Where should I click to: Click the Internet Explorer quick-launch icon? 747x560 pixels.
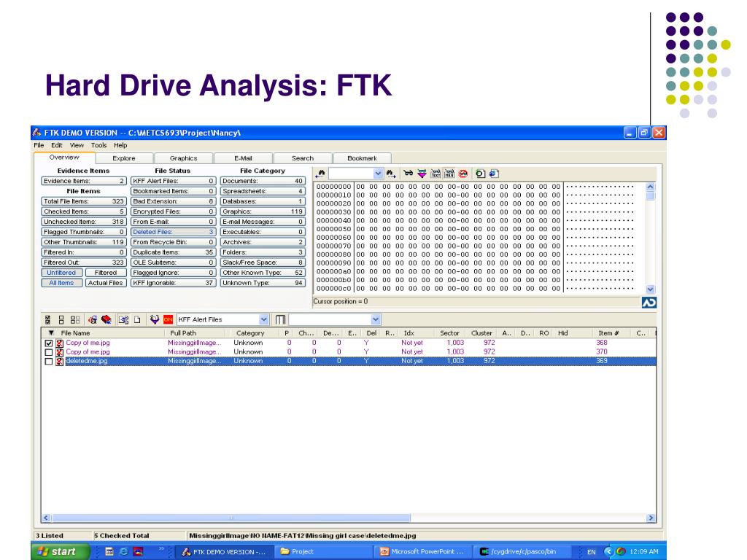(124, 551)
